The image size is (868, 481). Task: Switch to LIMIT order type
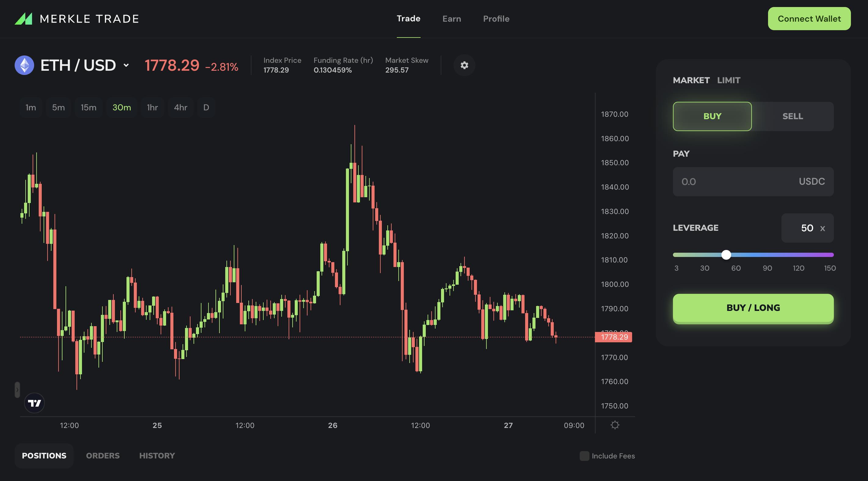(x=728, y=80)
